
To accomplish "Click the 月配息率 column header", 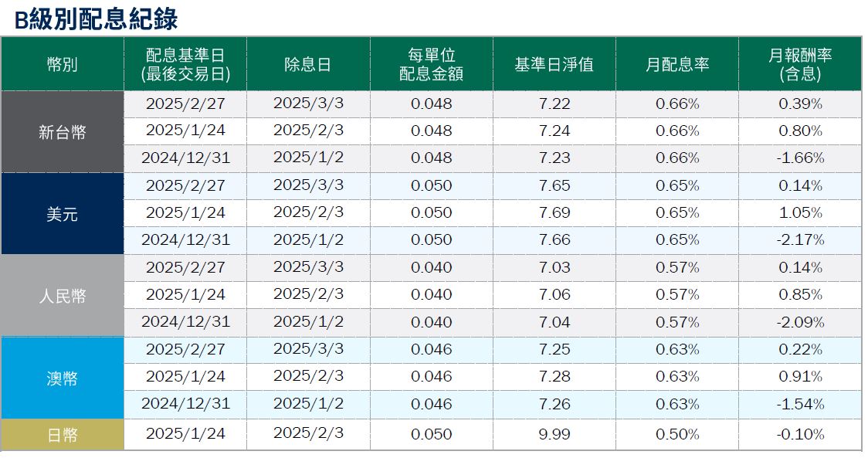I will tap(676, 65).
